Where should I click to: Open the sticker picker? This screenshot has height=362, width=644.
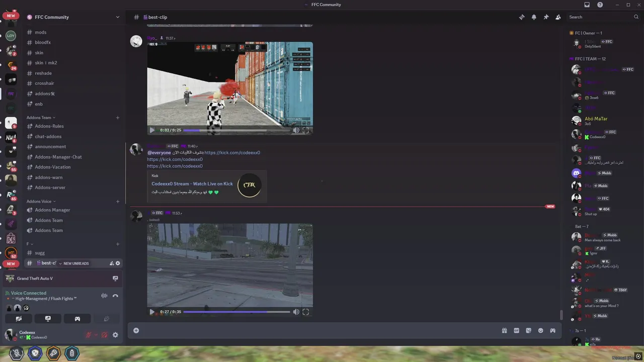528,330
